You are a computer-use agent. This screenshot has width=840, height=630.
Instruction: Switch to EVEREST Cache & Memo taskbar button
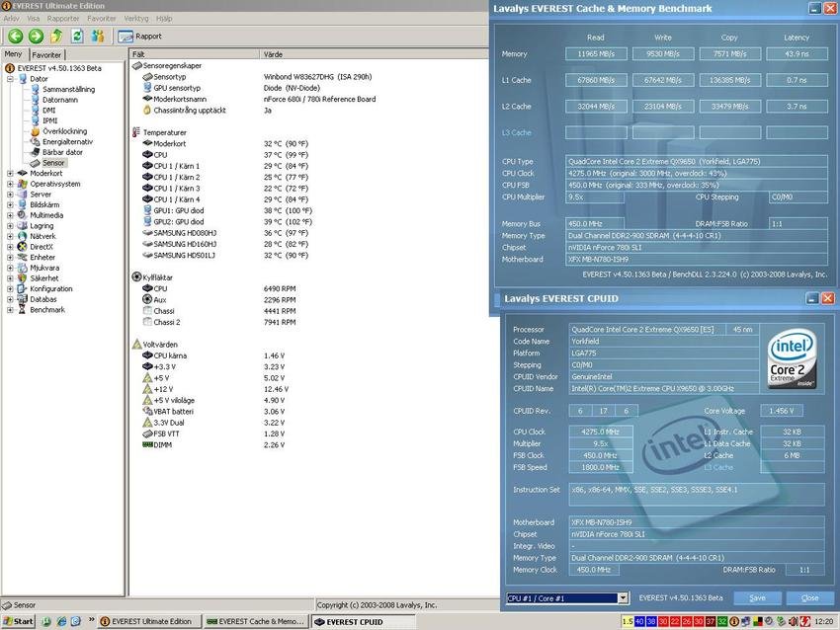pyautogui.click(x=256, y=621)
